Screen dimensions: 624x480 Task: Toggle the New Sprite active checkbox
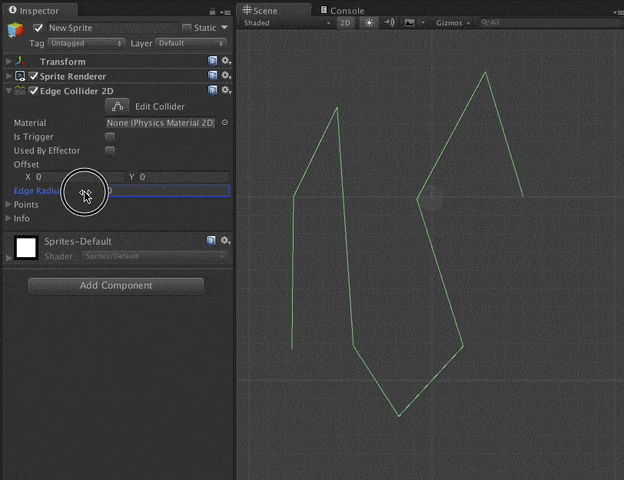pyautogui.click(x=38, y=28)
